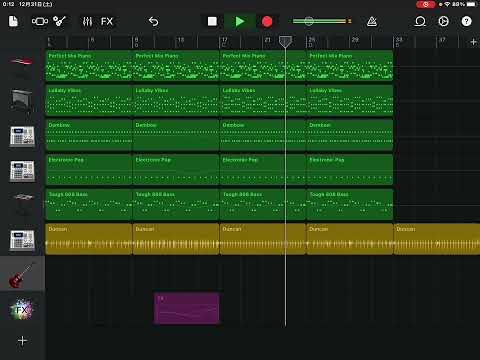Select the FX track header icon

[x=22, y=310]
